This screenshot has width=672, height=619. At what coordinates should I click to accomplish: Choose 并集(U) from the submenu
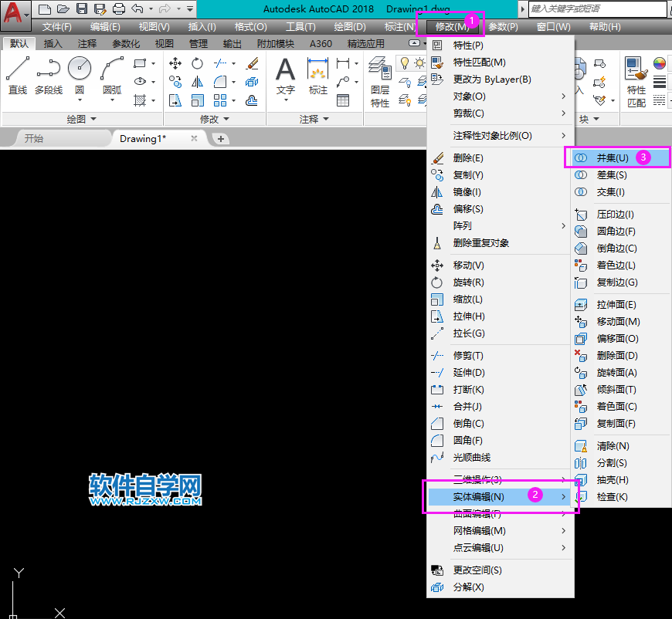point(614,157)
